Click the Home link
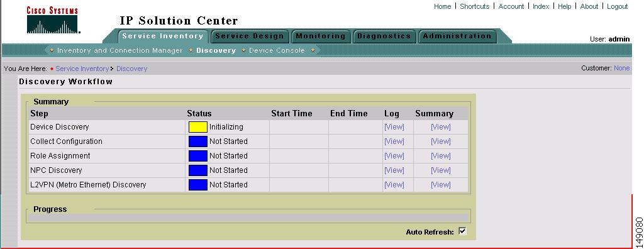Image resolution: width=644 pixels, height=249 pixels. tap(442, 6)
